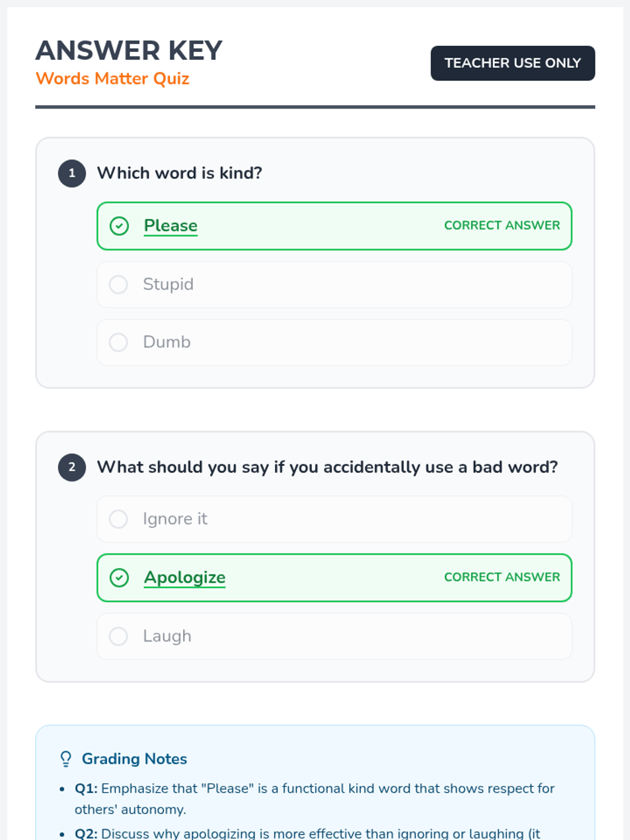
Task: Select the Stupid radio button
Action: tap(119, 285)
